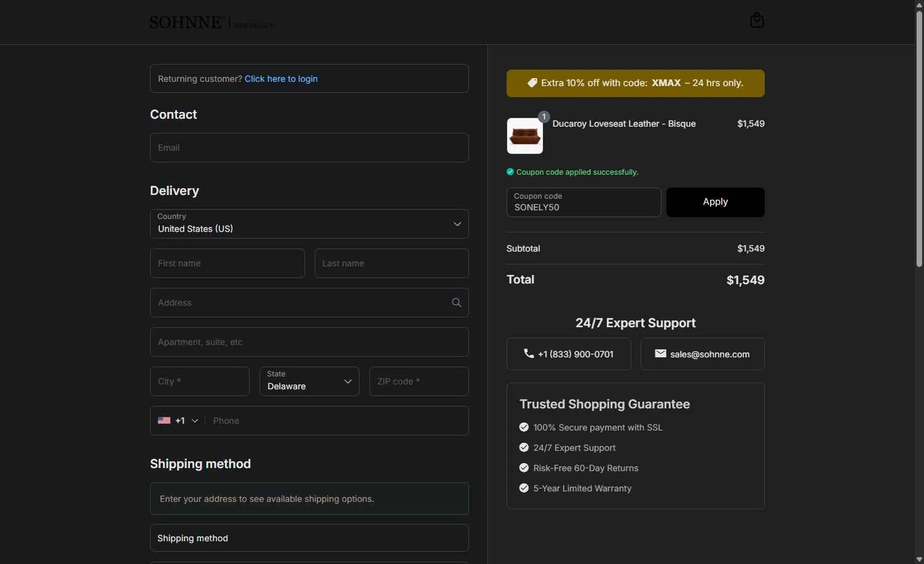The width and height of the screenshot is (924, 564).
Task: Focus the City field
Action: (200, 381)
